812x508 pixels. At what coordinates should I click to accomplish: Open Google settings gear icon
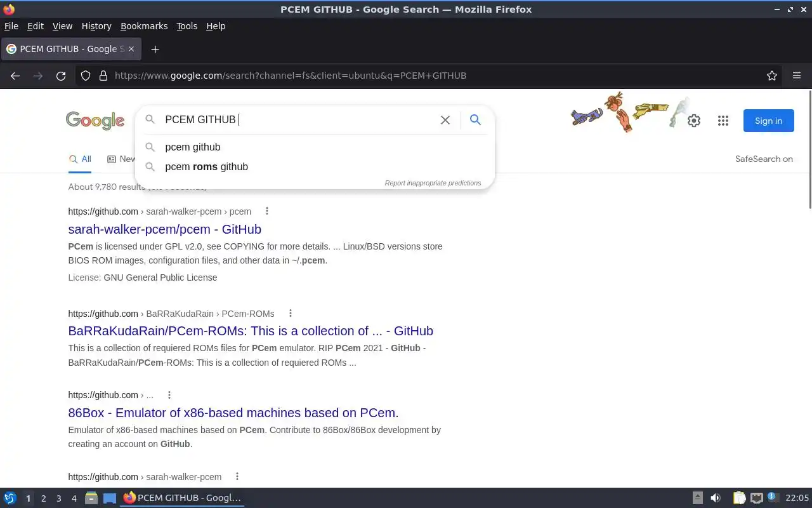[x=694, y=121]
